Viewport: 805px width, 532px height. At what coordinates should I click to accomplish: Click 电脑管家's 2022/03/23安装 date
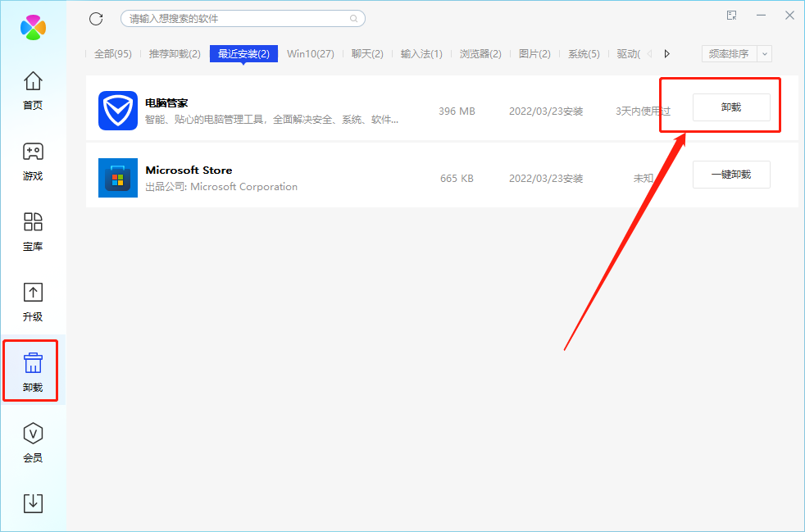(x=546, y=111)
